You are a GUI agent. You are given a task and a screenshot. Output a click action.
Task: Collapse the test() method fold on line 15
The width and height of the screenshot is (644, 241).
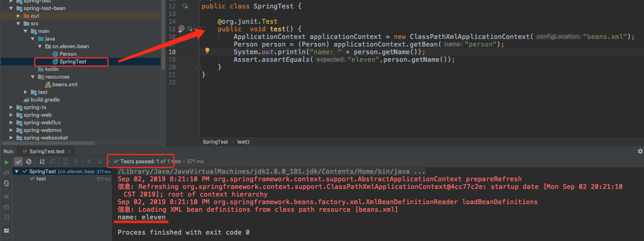click(199, 29)
